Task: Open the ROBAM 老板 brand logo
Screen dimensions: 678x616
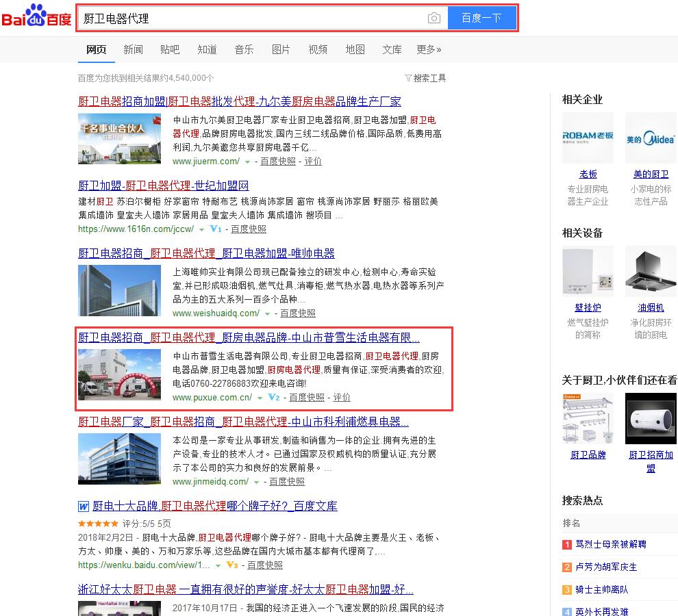Action: click(588, 139)
